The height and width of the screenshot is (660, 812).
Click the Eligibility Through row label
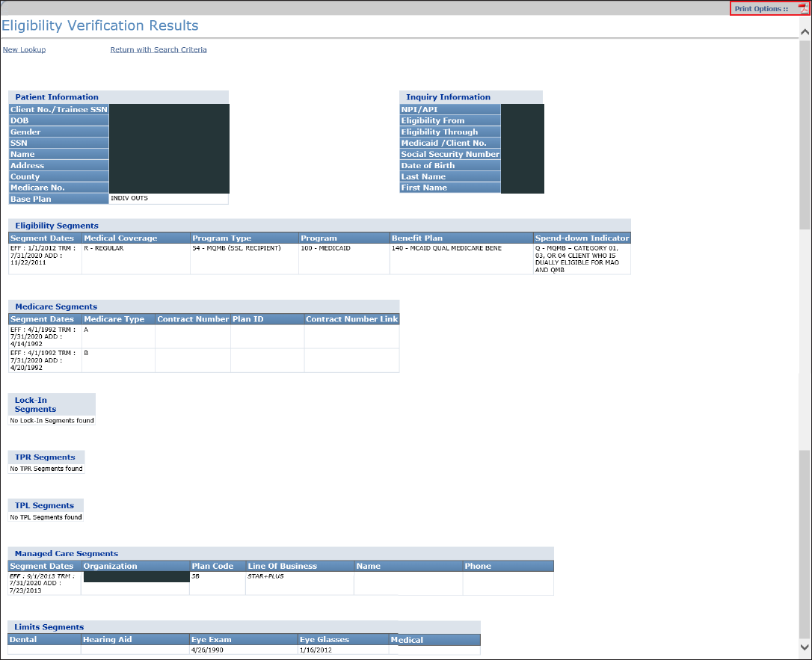(x=450, y=132)
